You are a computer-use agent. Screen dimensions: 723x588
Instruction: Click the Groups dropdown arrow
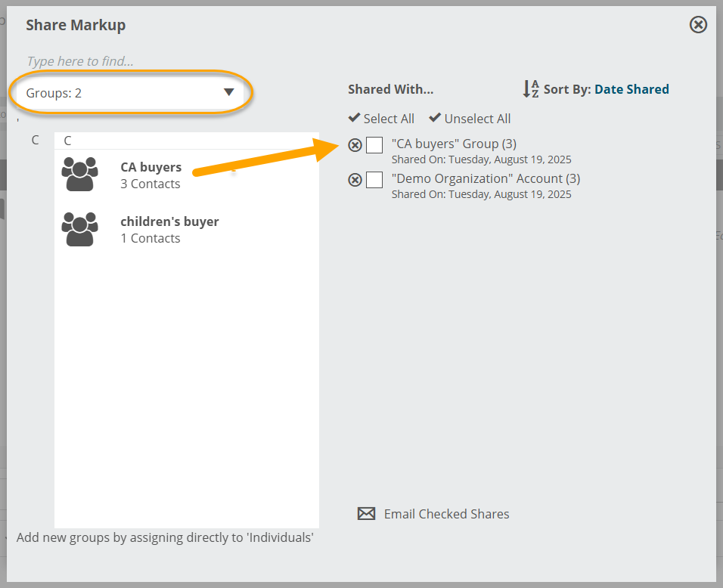(228, 92)
